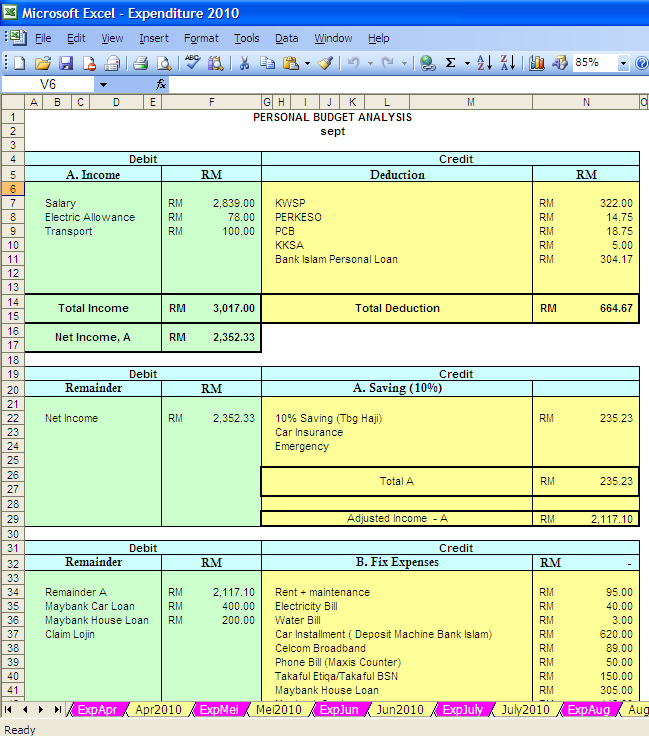
Task: Expand the AutoSum functions dropdown arrow
Action: (x=467, y=63)
